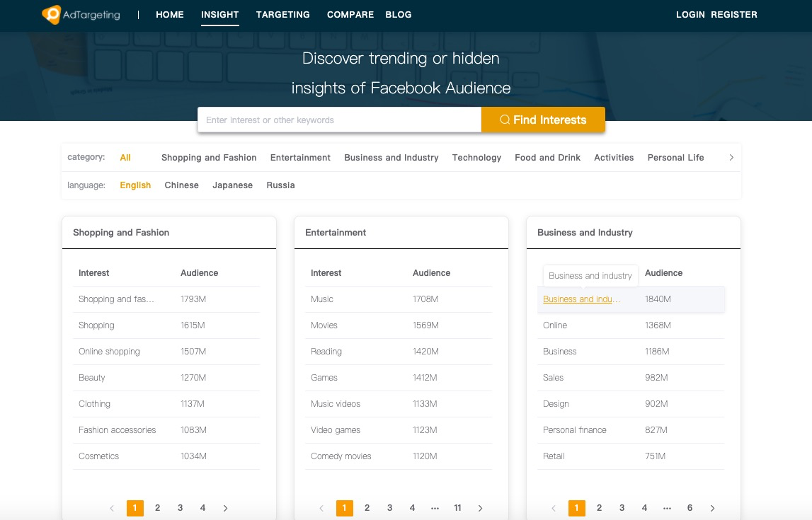Select the Retail interest row

click(631, 456)
